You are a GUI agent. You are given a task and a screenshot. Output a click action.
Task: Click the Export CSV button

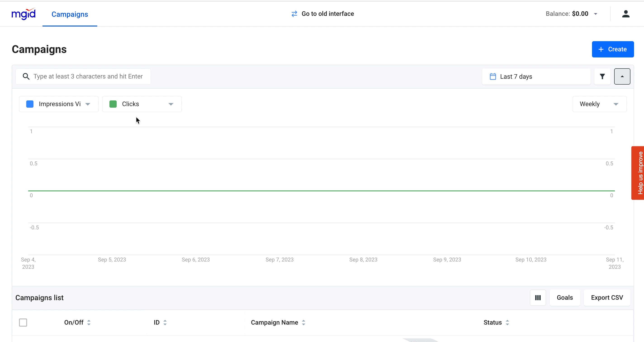[607, 298]
